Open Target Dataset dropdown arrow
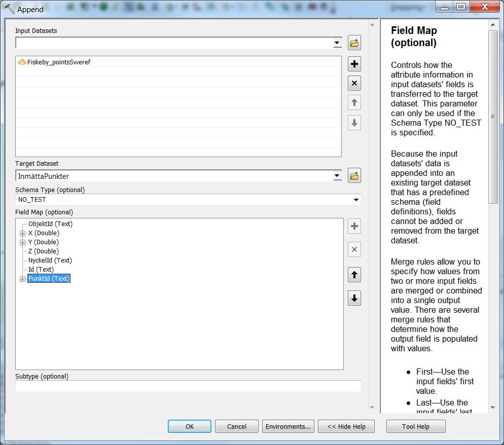The image size is (504, 445). pyautogui.click(x=337, y=176)
